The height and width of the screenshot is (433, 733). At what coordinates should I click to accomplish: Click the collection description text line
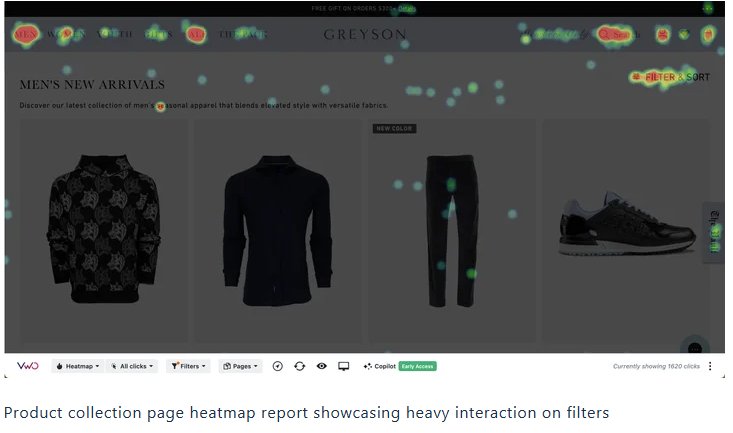pyautogui.click(x=204, y=105)
